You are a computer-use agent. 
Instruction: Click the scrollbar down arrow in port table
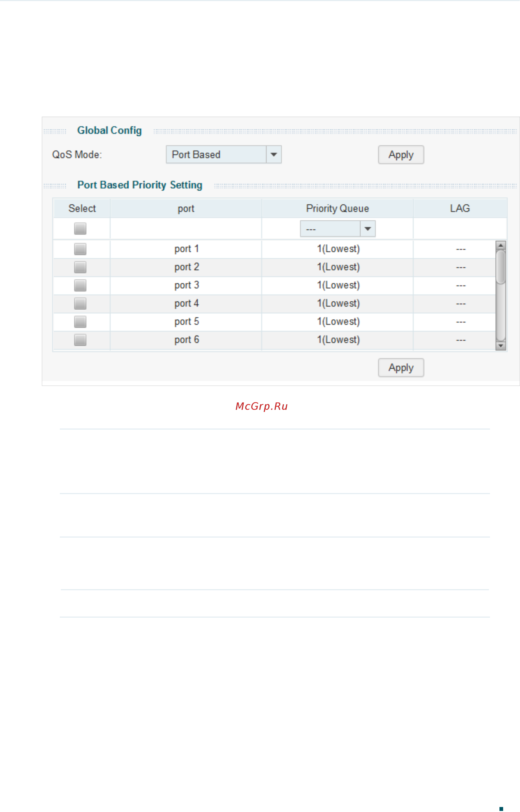[x=501, y=346]
